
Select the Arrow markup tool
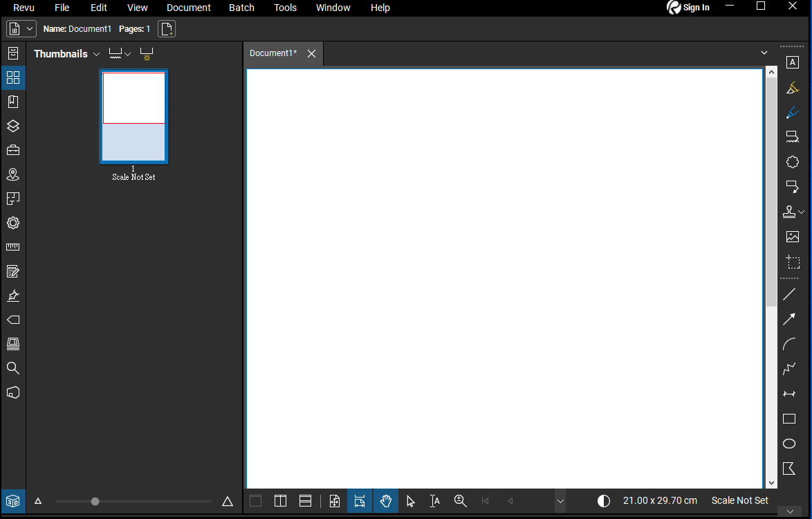click(789, 319)
